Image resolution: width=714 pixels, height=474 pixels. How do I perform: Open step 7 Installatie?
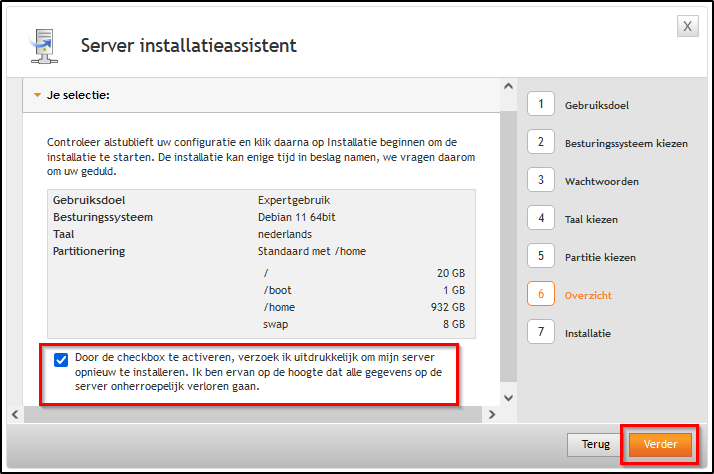pyautogui.click(x=541, y=333)
